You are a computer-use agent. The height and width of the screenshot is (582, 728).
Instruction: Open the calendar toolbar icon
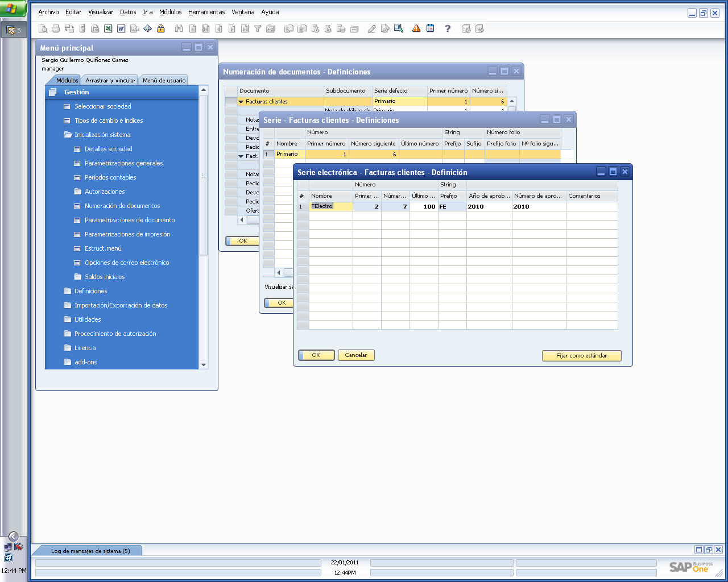coord(430,28)
